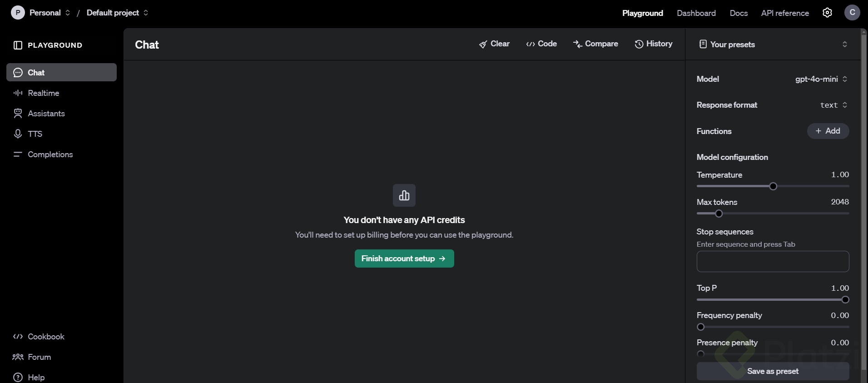Open the API reference nav tab
Viewport: 868px width, 383px height.
(785, 13)
